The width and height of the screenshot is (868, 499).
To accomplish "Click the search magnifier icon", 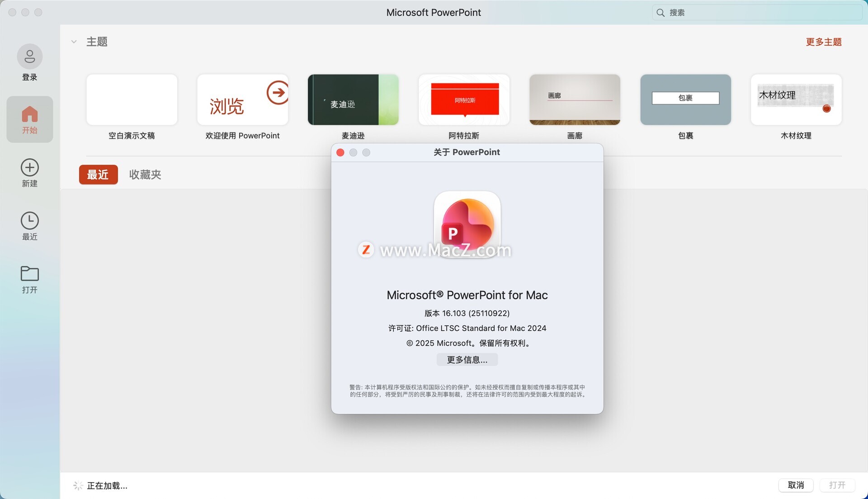I will point(660,13).
